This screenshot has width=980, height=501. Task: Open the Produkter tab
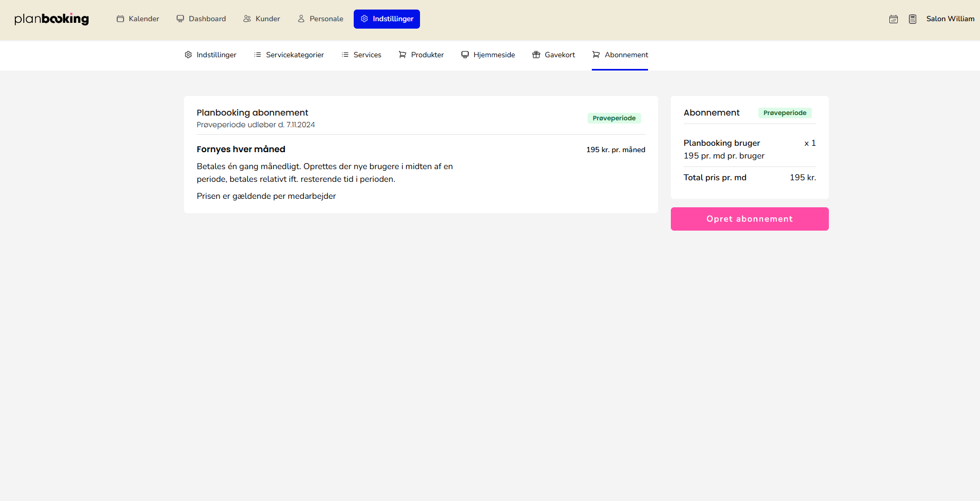[421, 55]
